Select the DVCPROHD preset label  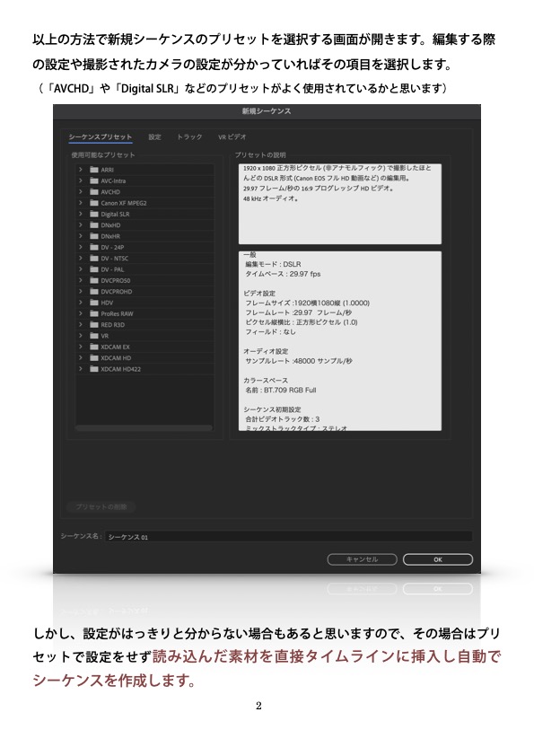click(x=116, y=292)
